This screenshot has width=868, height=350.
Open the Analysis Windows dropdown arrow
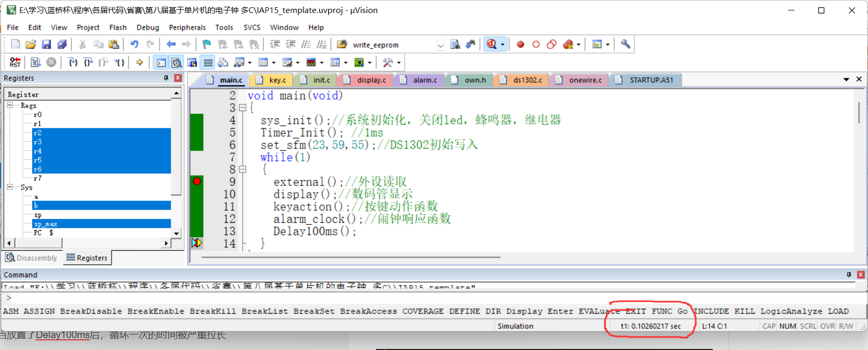[x=322, y=63]
